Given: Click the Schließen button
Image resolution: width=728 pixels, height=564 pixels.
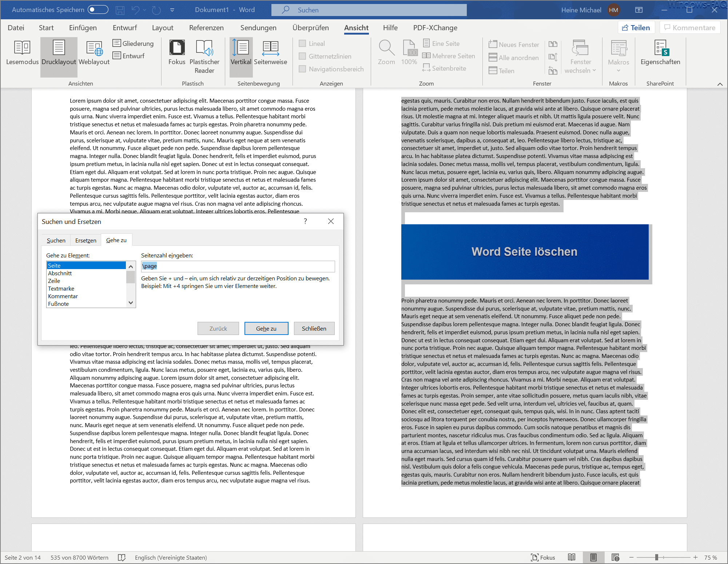Looking at the screenshot, I should (314, 328).
